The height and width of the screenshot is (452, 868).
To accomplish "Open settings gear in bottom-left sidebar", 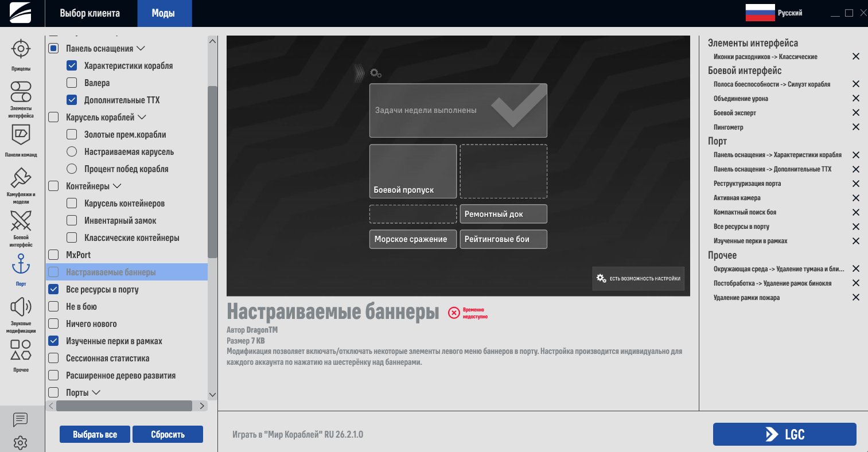I will click(21, 442).
